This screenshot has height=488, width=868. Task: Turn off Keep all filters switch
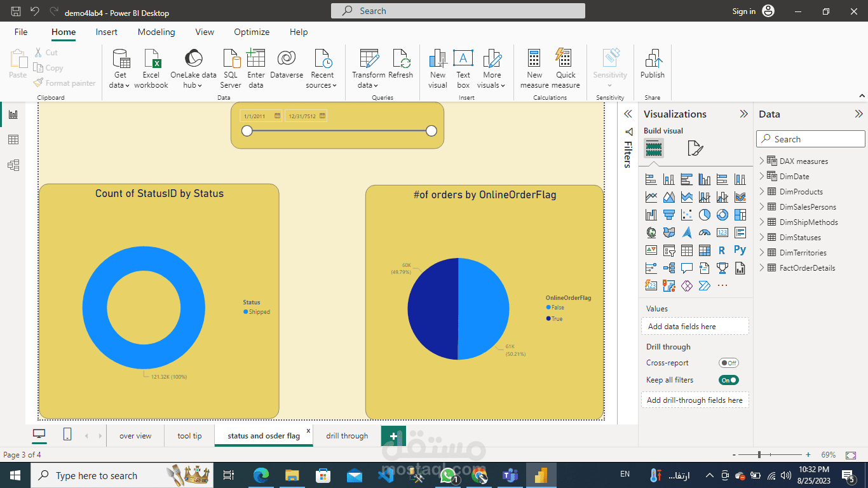729,380
